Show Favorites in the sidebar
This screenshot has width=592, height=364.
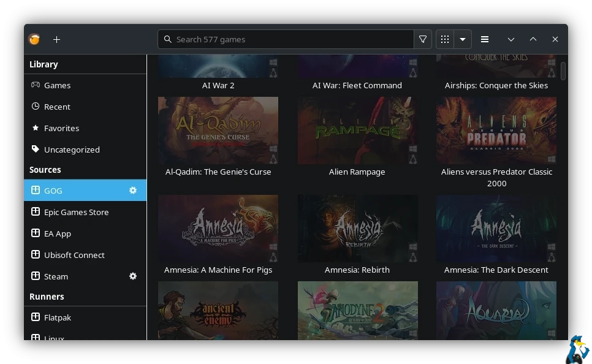61,128
